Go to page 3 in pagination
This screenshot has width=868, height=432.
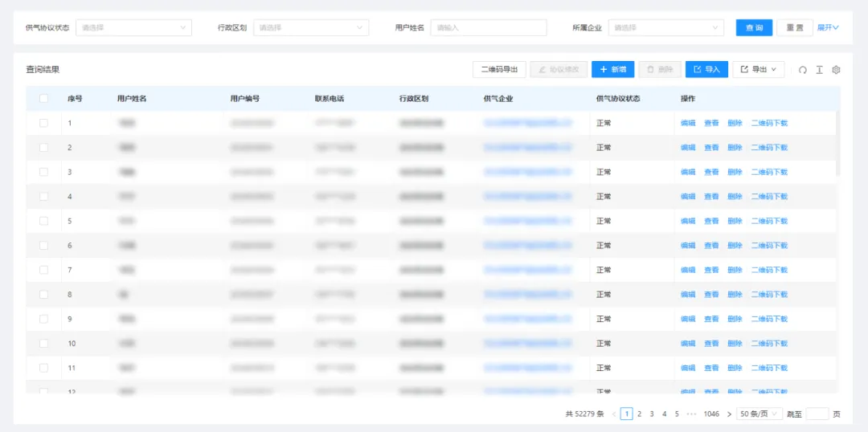tap(652, 414)
